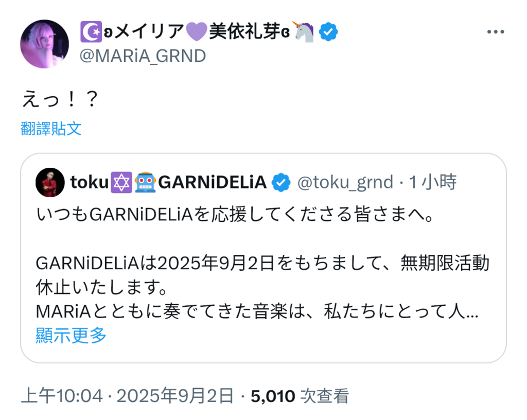Screen dimensions: 527x420
Task: Open the @MARiA_GRND handle
Action: pos(142,55)
